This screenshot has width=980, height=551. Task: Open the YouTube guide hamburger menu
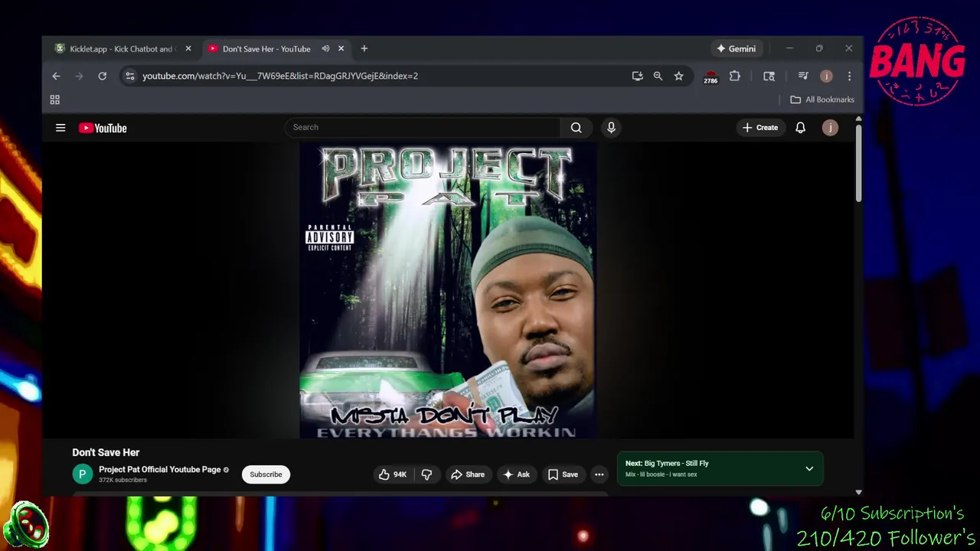[60, 128]
